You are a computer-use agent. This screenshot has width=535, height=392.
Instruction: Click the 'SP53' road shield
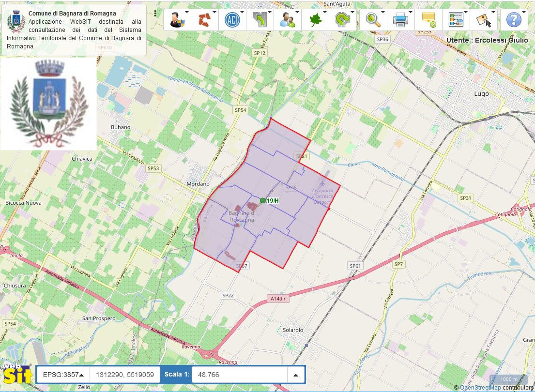pos(153,168)
